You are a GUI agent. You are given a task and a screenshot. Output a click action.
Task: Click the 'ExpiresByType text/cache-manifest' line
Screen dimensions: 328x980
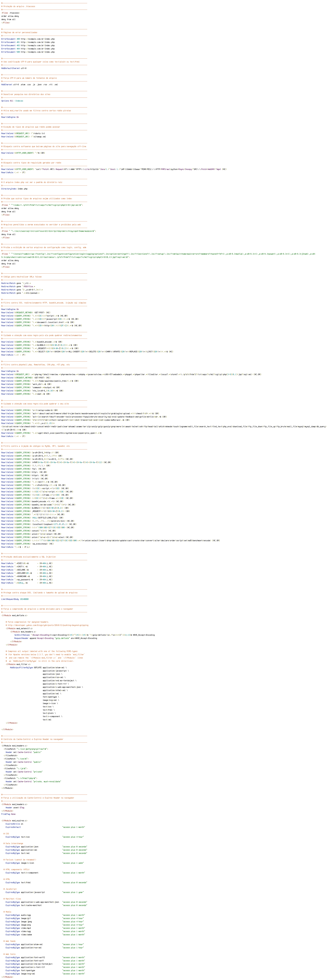pyautogui.click(x=46, y=905)
